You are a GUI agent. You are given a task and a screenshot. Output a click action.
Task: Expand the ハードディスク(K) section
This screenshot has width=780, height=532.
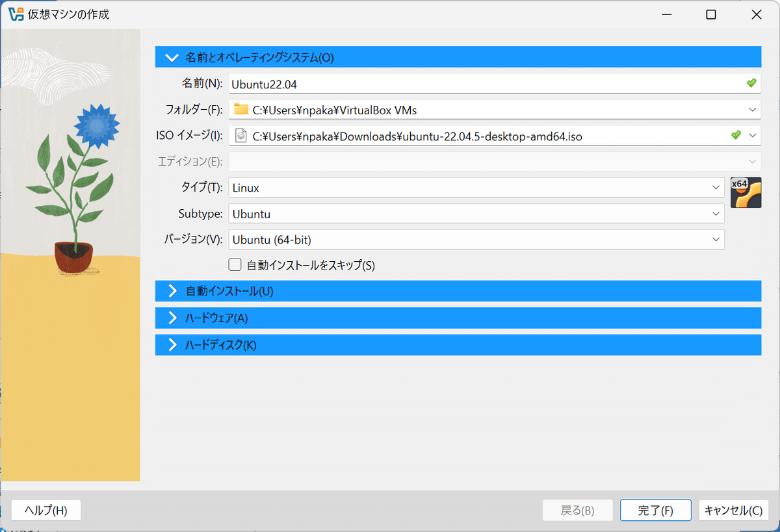455,345
